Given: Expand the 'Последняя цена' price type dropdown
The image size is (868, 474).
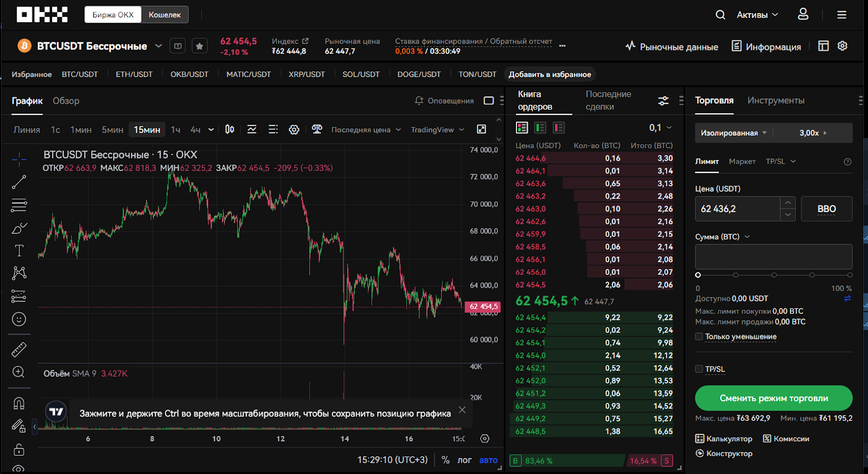Looking at the screenshot, I should (x=366, y=130).
